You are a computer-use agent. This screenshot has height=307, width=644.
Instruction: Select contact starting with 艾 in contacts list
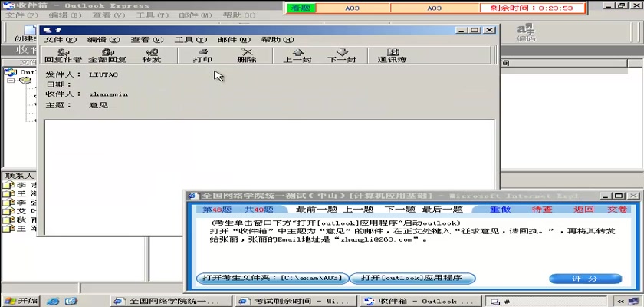pos(20,211)
